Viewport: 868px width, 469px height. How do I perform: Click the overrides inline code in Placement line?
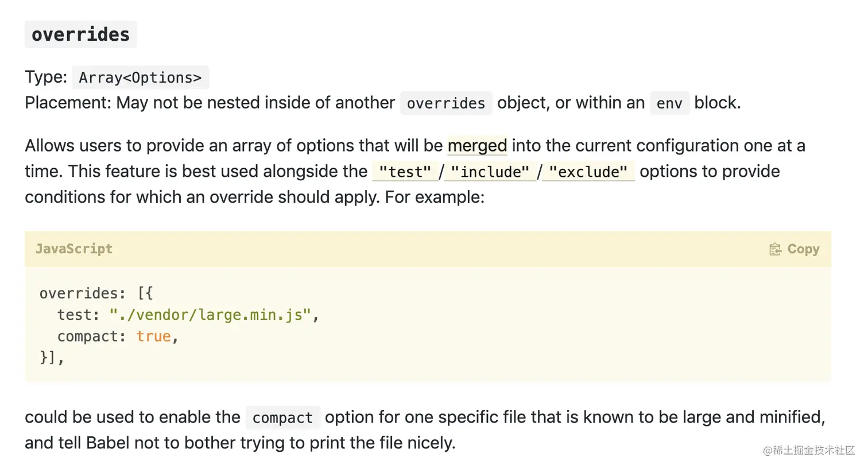point(446,103)
